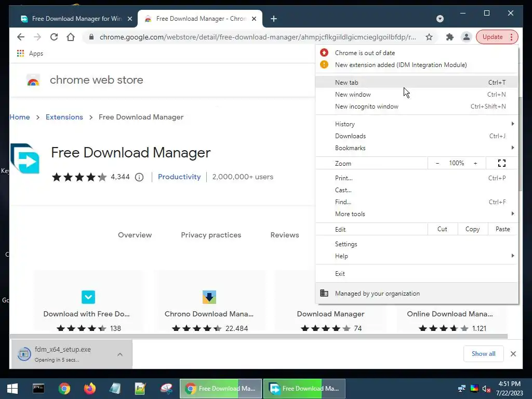Open Downloads from Chrome menu
This screenshot has height=399, width=532.
[416, 136]
